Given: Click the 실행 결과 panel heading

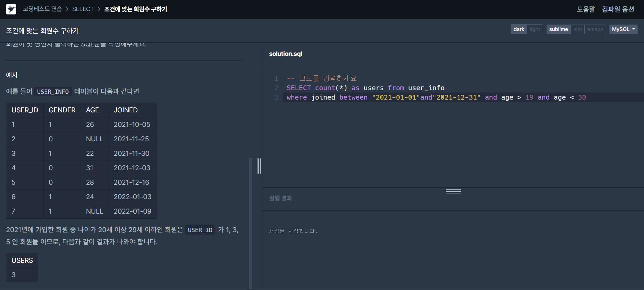Looking at the screenshot, I should [x=281, y=198].
